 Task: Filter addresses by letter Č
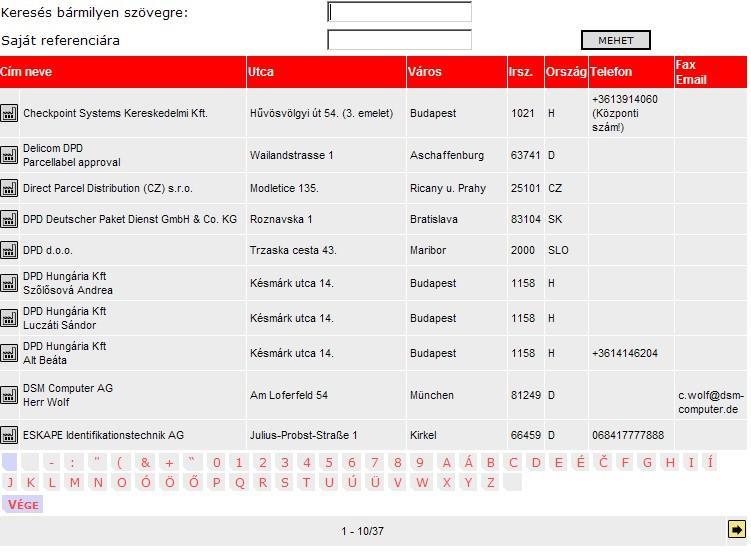pyautogui.click(x=603, y=463)
